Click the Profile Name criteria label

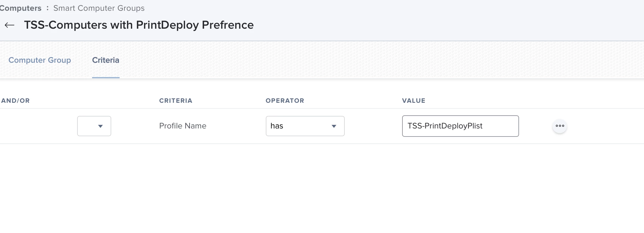click(183, 126)
